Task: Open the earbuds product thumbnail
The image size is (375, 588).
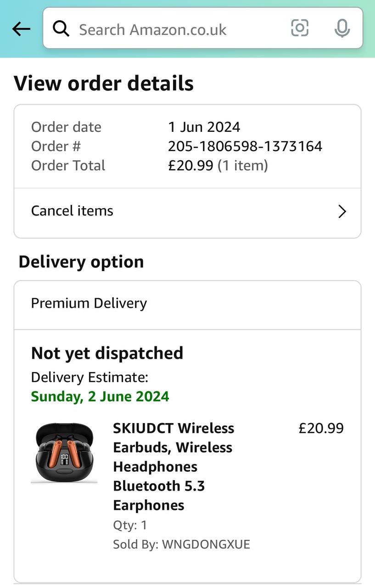Action: 64,453
